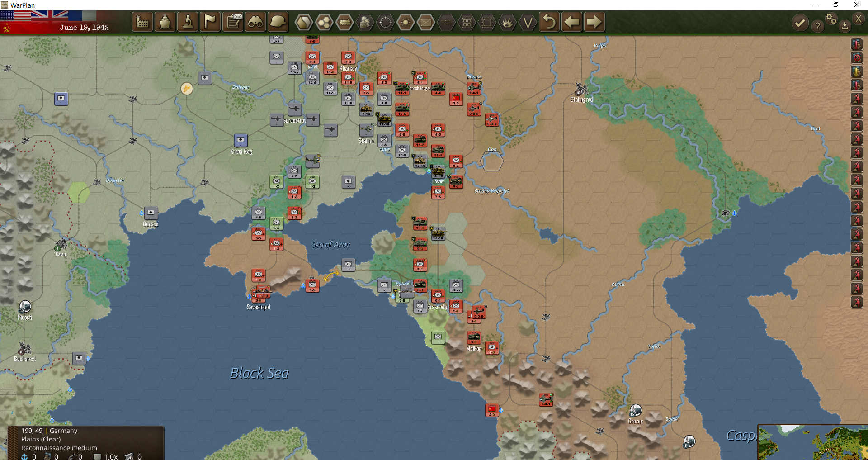Click the yellow exclamation alert icon

[x=857, y=71]
